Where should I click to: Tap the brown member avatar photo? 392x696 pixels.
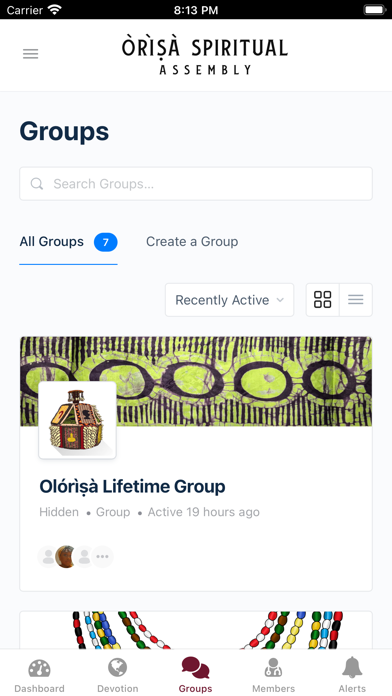pyautogui.click(x=66, y=557)
